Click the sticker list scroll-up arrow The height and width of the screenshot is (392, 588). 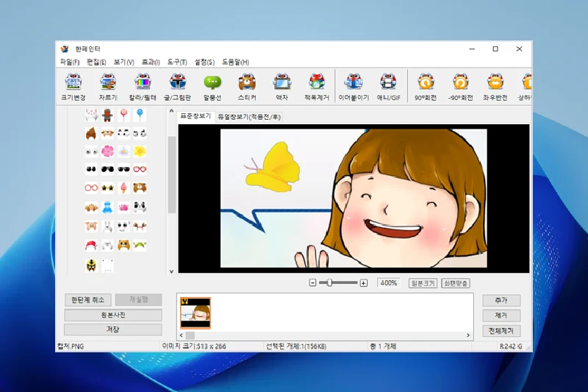point(171,111)
